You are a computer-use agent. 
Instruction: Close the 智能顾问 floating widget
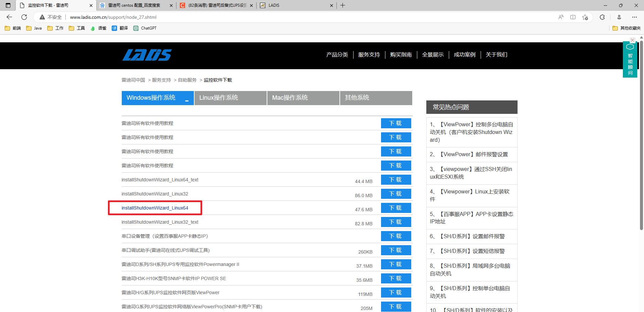(x=633, y=40)
